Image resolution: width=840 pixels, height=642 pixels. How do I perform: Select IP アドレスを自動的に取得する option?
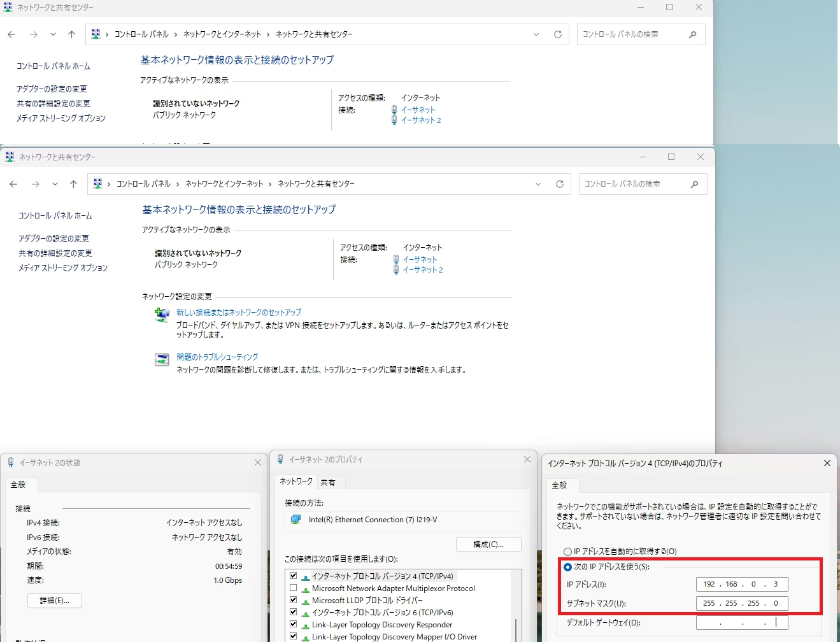(x=567, y=552)
